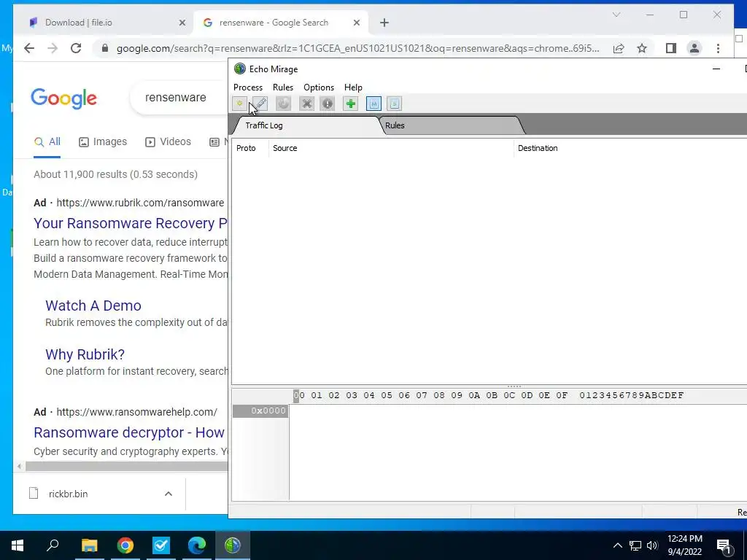Screen dimensions: 747x560
Task: Open the notification center icon
Action: click(724, 545)
